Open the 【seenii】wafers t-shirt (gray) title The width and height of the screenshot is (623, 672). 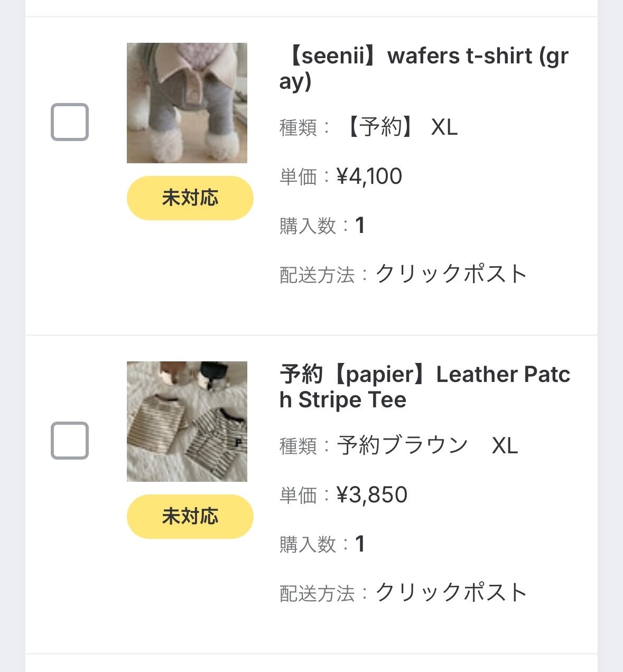pos(424,69)
